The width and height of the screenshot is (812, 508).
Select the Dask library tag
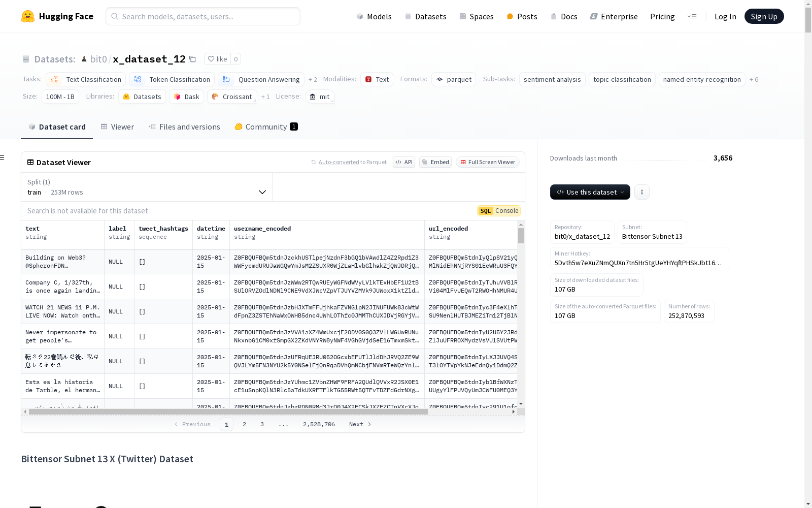(187, 97)
